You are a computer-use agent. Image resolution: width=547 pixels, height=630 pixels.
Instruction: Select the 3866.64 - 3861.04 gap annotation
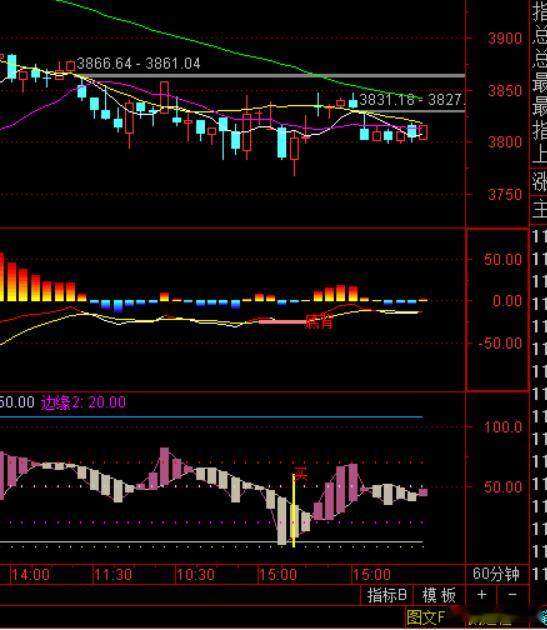click(139, 63)
